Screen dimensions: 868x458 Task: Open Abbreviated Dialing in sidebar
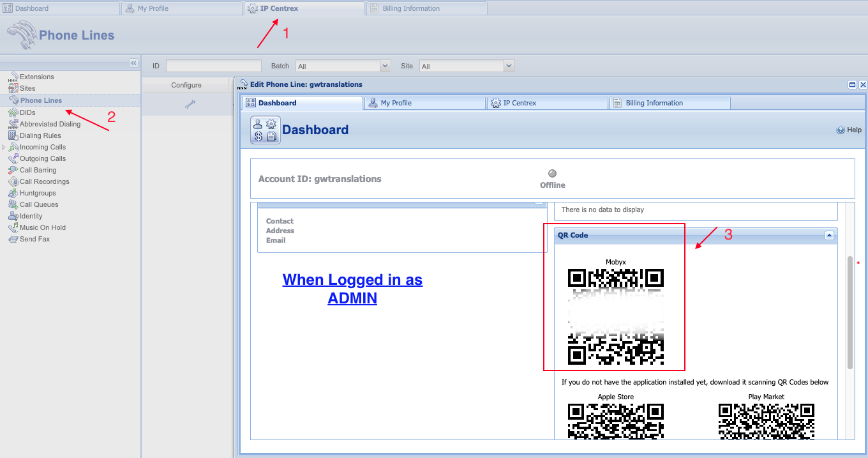click(x=50, y=124)
